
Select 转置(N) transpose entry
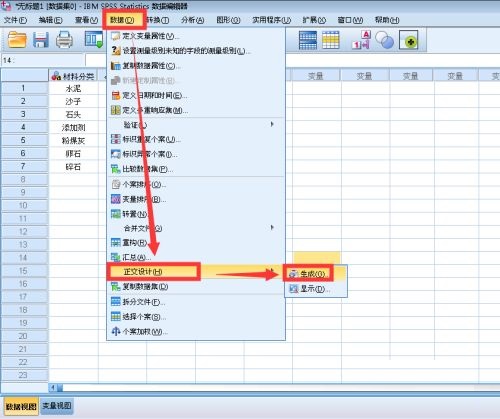click(x=196, y=214)
